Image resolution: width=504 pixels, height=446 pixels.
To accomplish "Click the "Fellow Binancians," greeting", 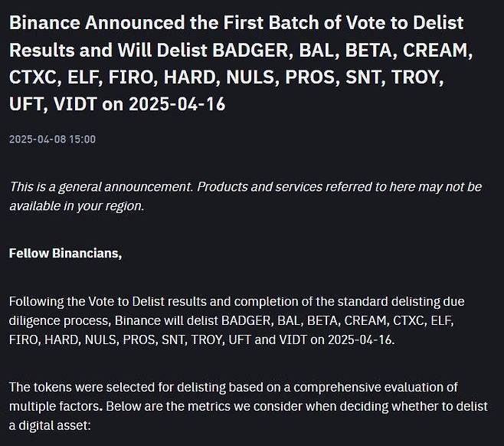I will click(x=65, y=254).
